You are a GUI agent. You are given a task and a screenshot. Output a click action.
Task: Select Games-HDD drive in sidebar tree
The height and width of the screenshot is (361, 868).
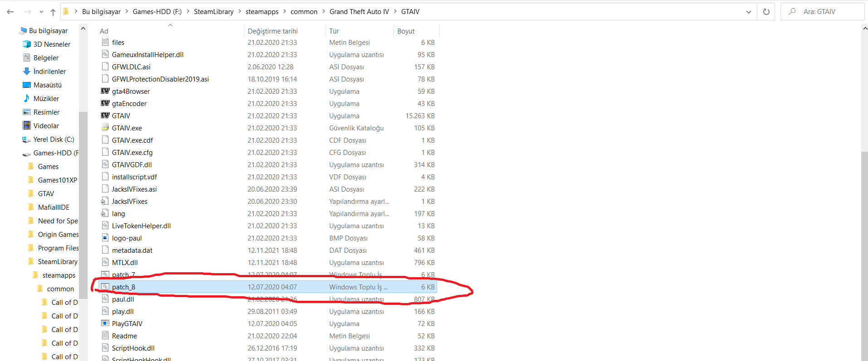click(55, 153)
